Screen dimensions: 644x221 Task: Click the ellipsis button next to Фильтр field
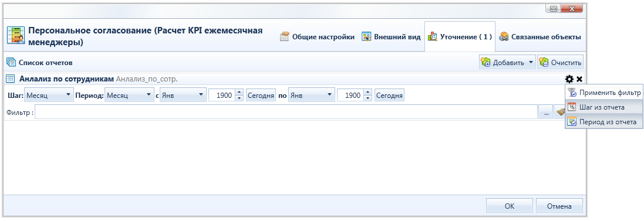pyautogui.click(x=545, y=111)
